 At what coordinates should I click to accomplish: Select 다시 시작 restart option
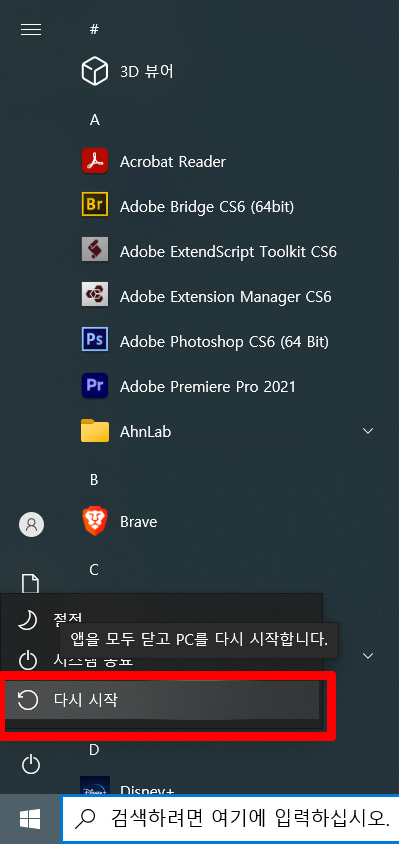point(163,700)
